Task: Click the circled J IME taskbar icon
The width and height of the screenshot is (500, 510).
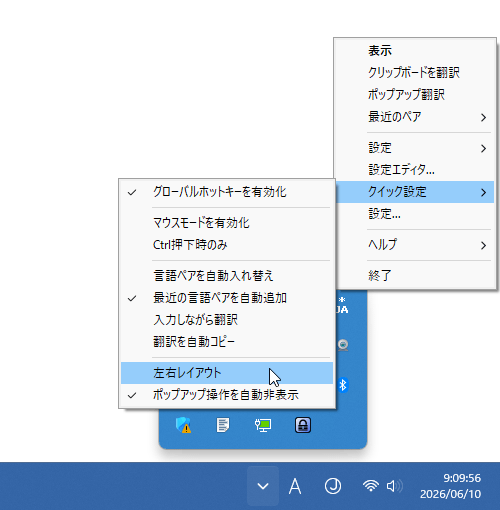Action: [x=333, y=486]
